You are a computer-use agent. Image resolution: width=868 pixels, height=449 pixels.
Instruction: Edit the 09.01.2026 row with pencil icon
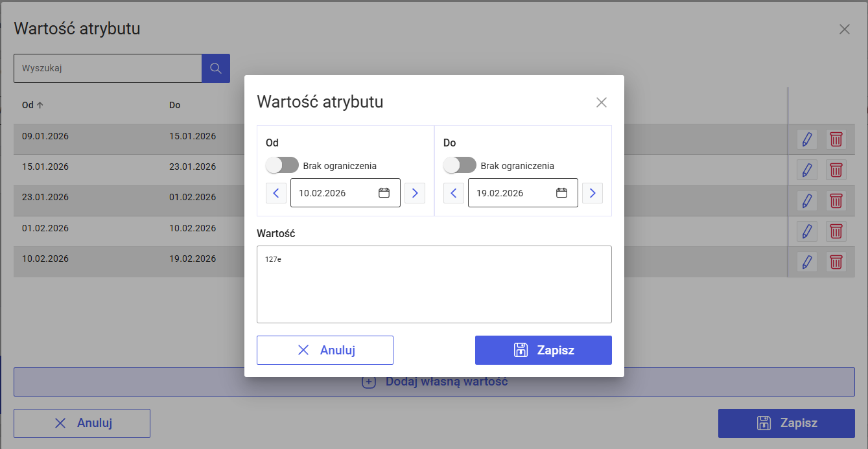(806, 139)
